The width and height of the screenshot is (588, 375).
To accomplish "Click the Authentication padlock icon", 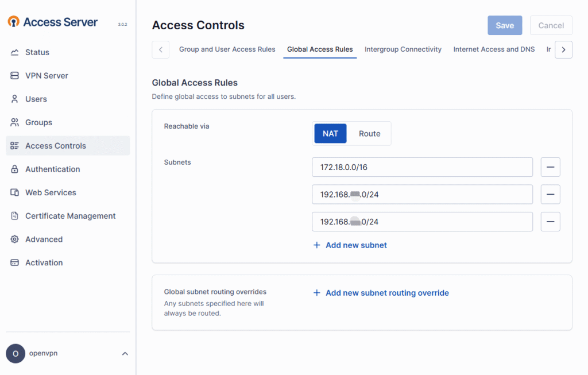I will (x=15, y=169).
